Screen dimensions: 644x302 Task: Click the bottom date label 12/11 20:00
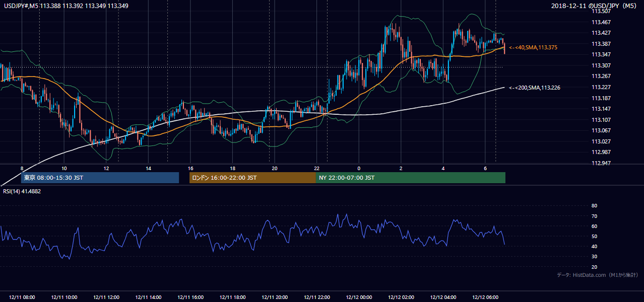275,297
